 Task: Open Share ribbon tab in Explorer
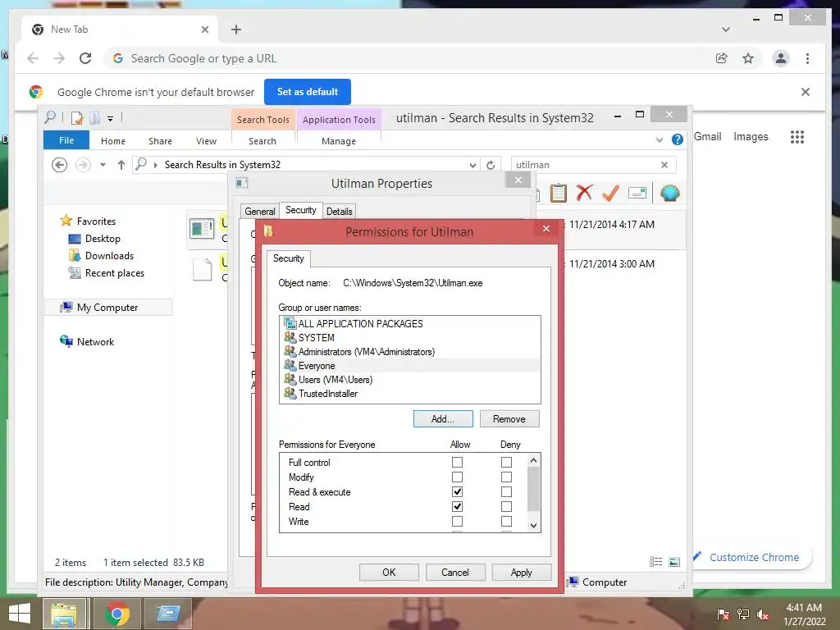click(x=160, y=141)
